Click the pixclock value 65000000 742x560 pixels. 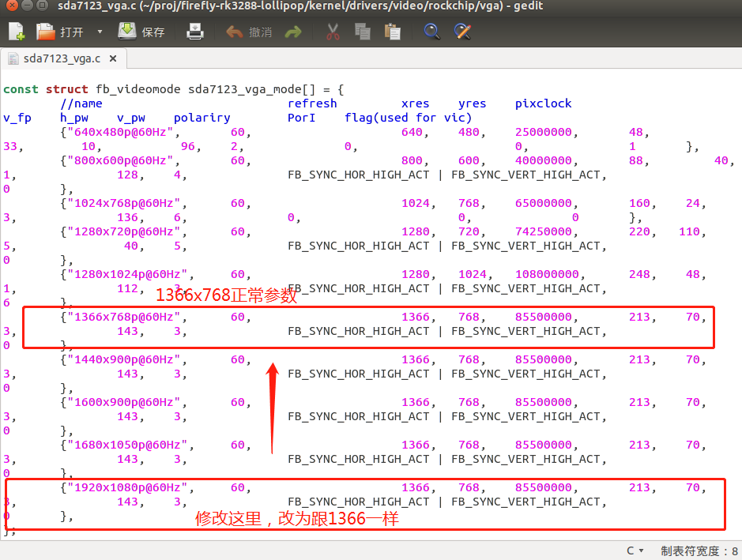coord(543,203)
